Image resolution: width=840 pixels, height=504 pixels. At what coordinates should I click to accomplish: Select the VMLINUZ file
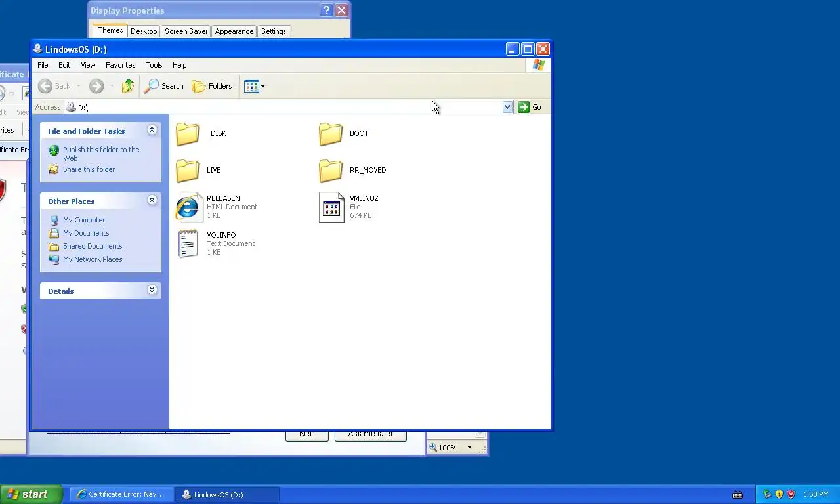[x=348, y=207]
